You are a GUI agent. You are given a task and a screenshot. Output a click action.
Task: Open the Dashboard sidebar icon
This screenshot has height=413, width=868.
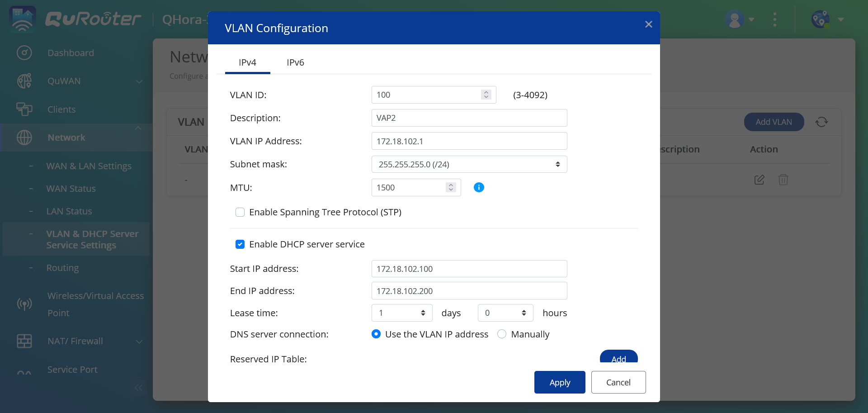point(24,53)
